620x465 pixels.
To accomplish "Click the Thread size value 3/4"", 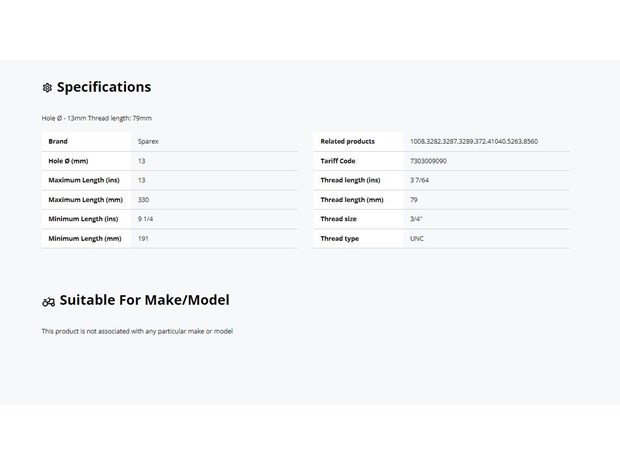I will (x=416, y=219).
